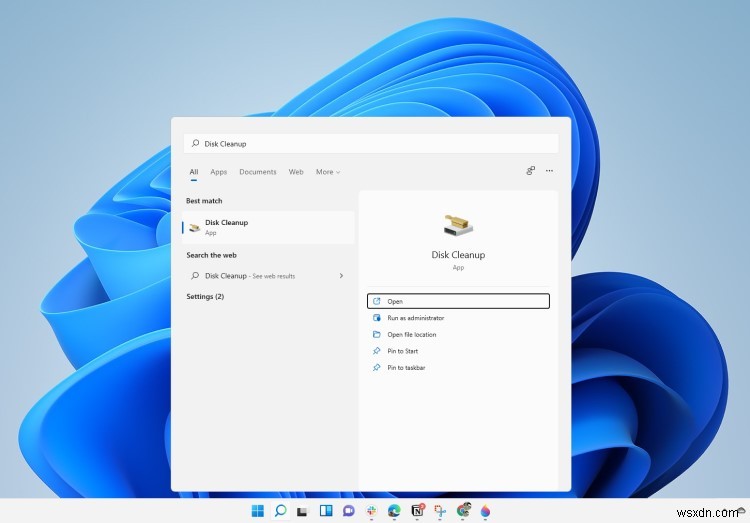Switch to the Web filter tab

coord(296,172)
